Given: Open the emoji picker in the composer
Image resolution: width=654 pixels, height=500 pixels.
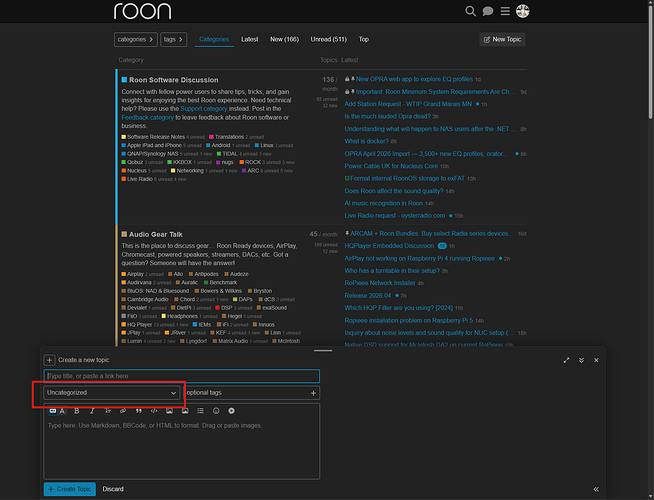Looking at the screenshot, I should pos(216,411).
